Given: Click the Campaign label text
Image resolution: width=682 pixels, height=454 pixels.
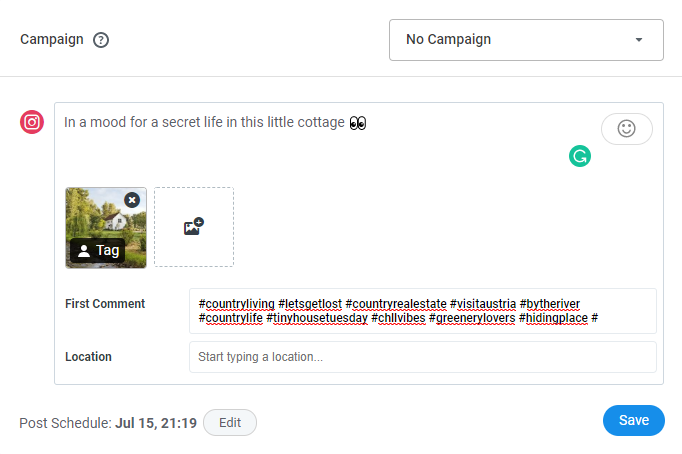Looking at the screenshot, I should 51,40.
